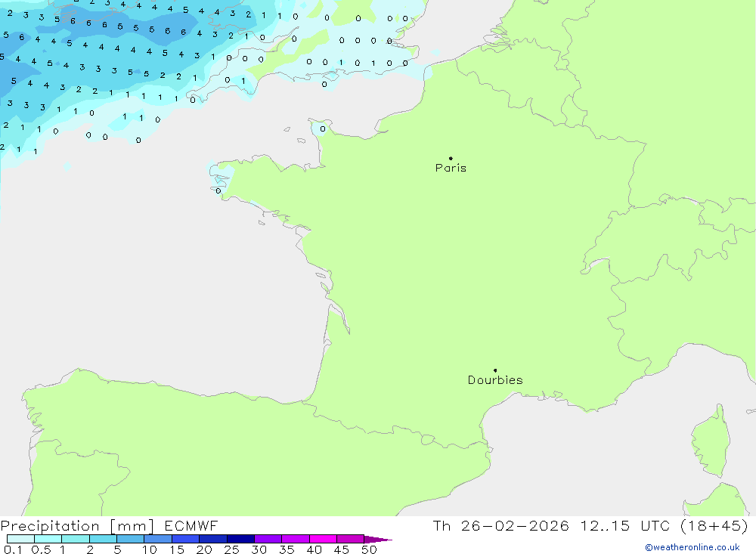Click the Corsica island on the map

click(x=711, y=441)
